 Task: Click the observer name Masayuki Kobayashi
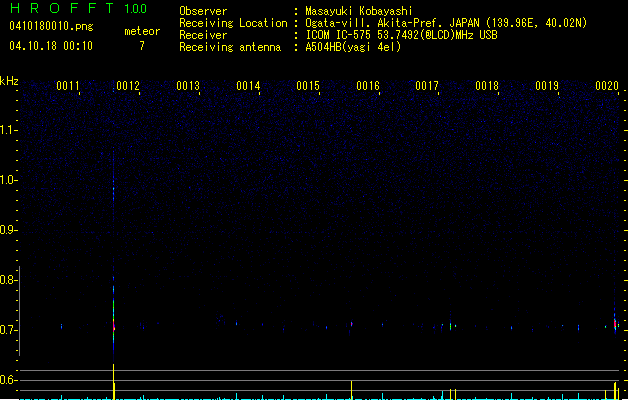pos(359,11)
